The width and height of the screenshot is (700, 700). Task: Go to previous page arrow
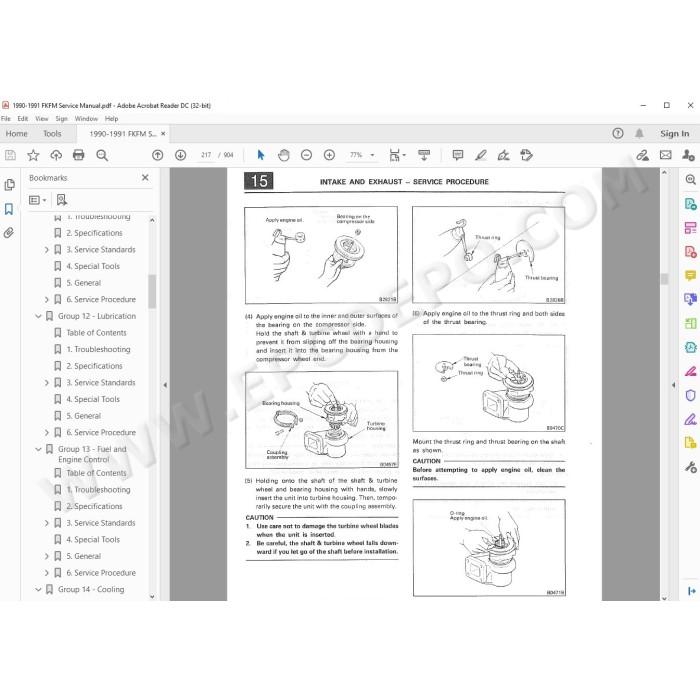pyautogui.click(x=157, y=155)
